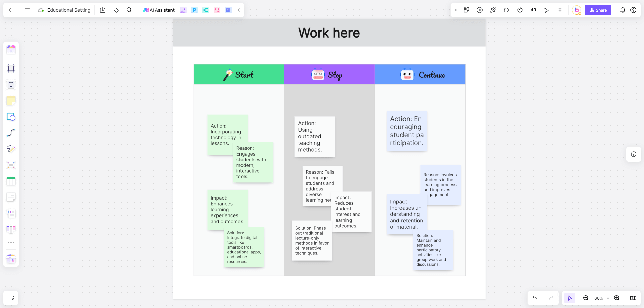Open the pages panel at bottom-left
This screenshot has width=644, height=308.
(x=11, y=298)
